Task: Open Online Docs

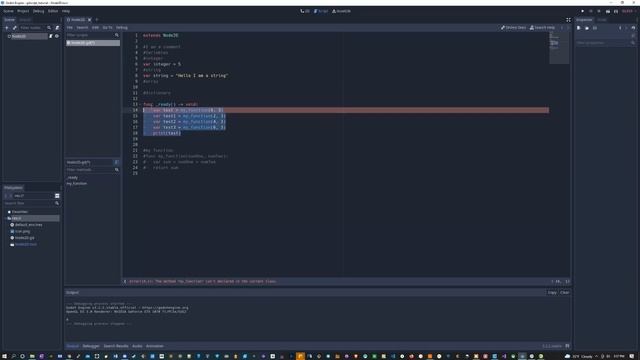Action: pyautogui.click(x=513, y=28)
